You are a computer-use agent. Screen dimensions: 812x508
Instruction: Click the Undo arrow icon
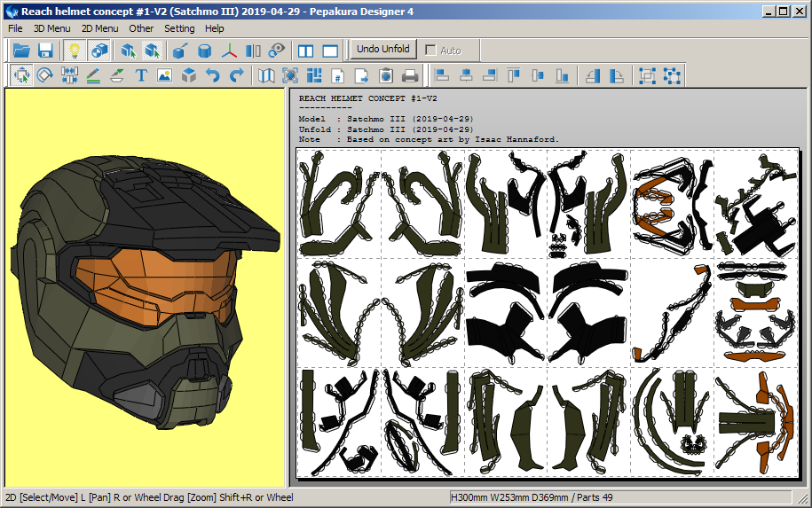213,75
